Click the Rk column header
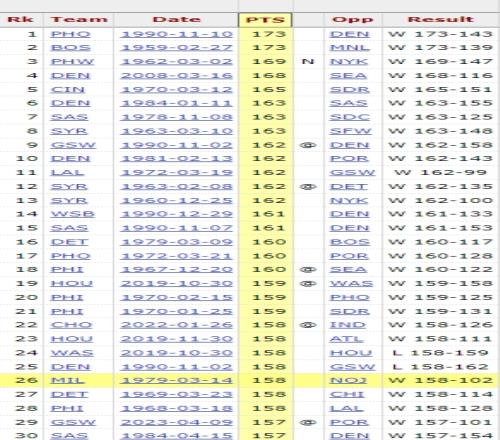Viewport: 500px width, 440px height. [x=21, y=20]
